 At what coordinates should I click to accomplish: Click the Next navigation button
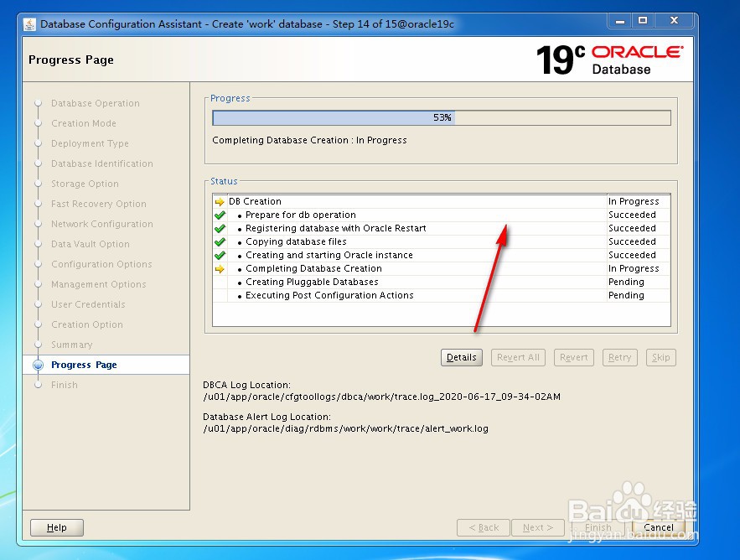click(x=537, y=527)
